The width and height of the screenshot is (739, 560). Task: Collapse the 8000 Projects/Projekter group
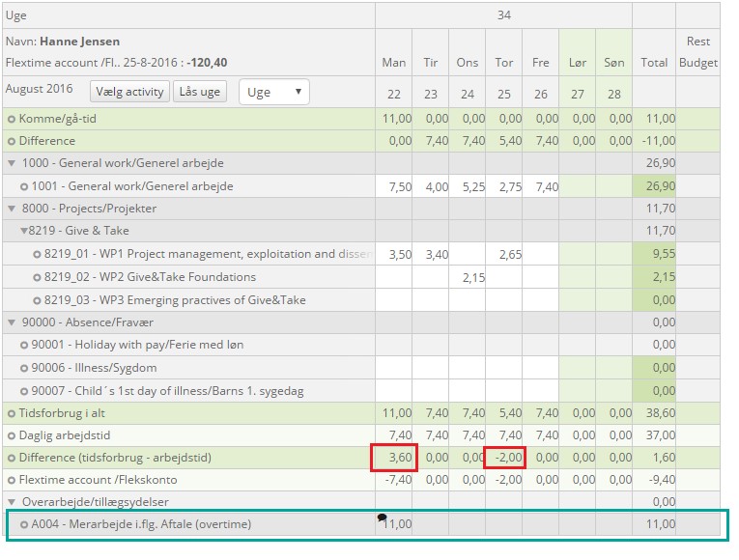(12, 209)
